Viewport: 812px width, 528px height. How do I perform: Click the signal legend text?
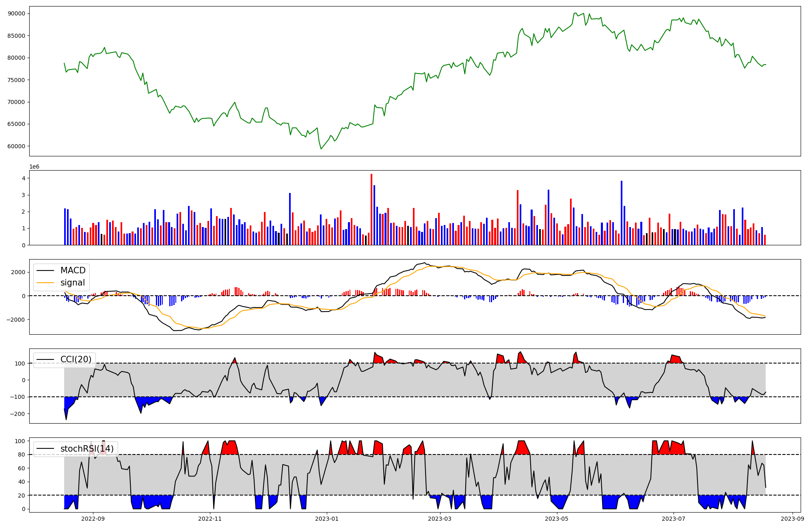pyautogui.click(x=73, y=283)
